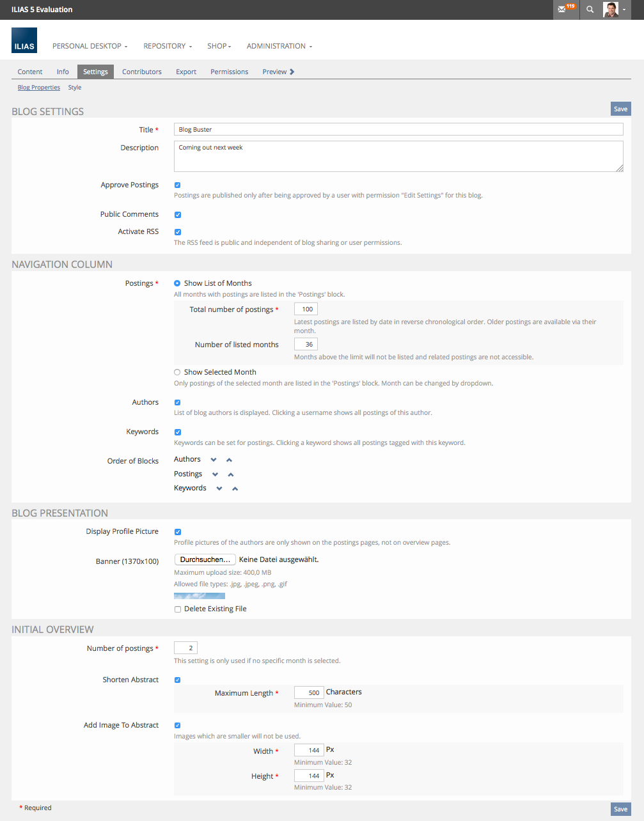This screenshot has height=821, width=644.
Task: Move Postings block down with arrow
Action: pyautogui.click(x=216, y=474)
